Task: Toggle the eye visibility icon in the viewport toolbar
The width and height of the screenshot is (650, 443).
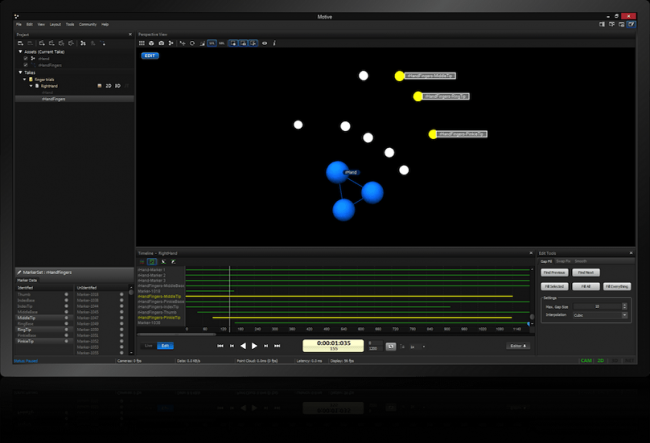Action: point(264,43)
